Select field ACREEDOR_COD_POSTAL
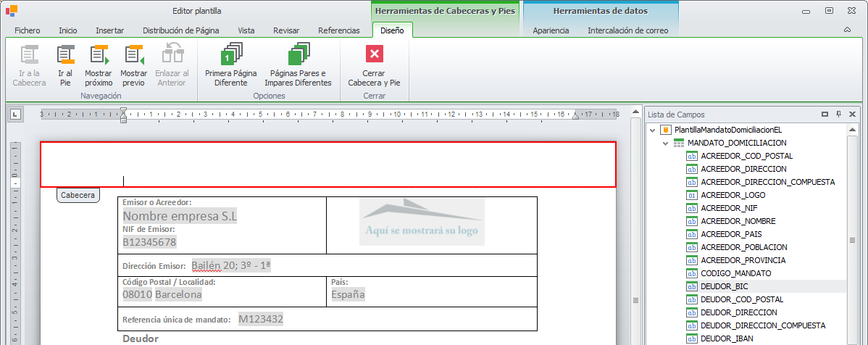The width and height of the screenshot is (868, 345). coord(747,156)
